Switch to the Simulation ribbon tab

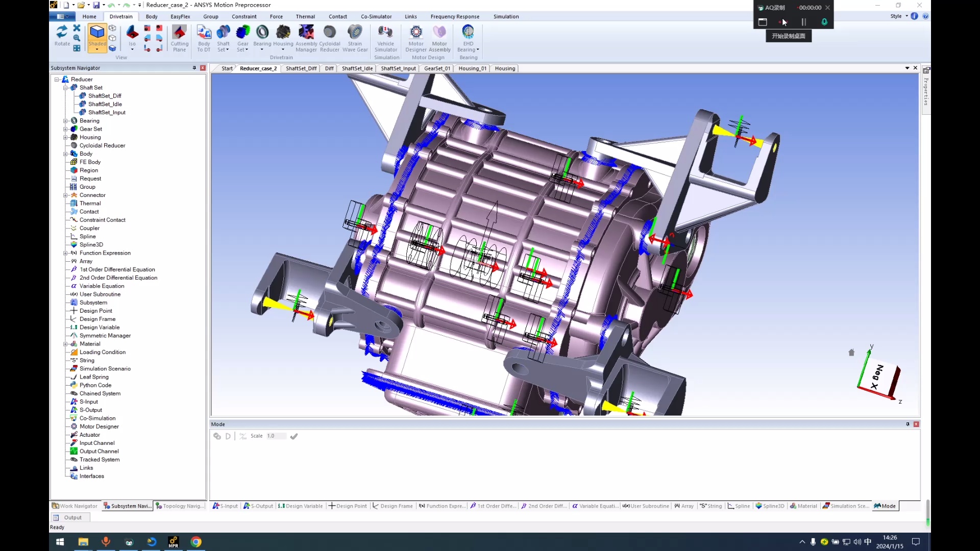(x=505, y=16)
